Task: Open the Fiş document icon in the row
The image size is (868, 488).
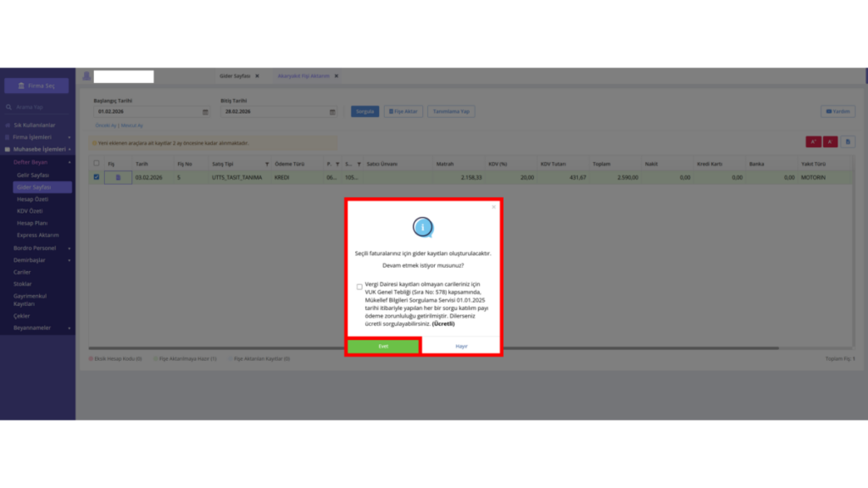Action: coord(118,178)
